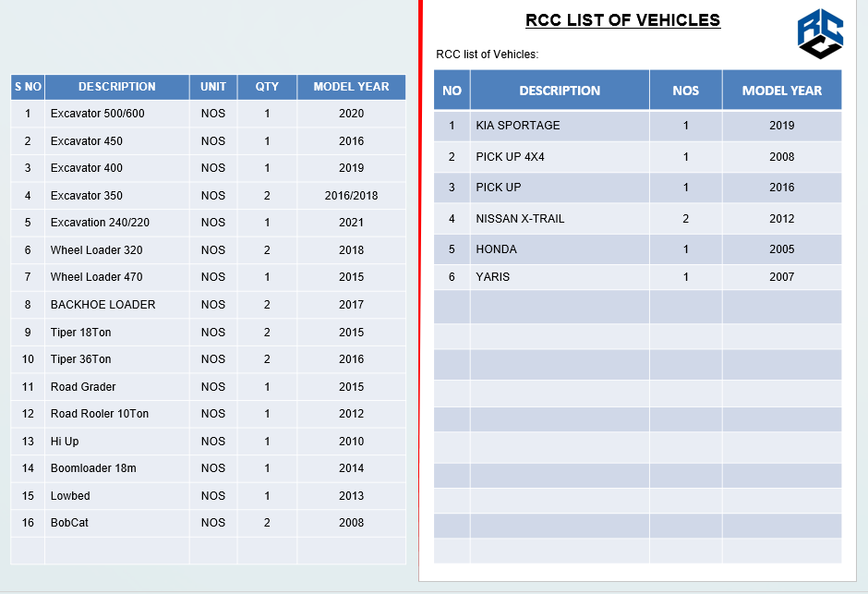Select the RCC LIST OF VEHICLES title
Screen dimensions: 868x594
[x=622, y=20]
